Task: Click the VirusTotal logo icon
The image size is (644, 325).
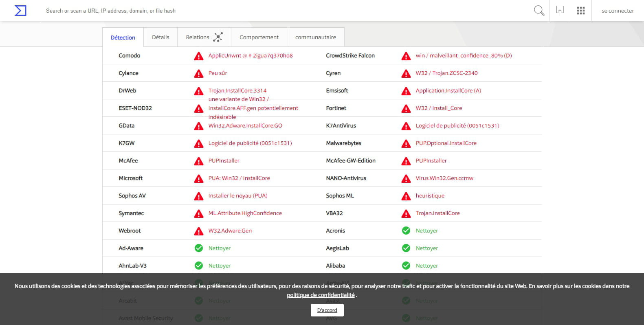Action: tap(20, 11)
